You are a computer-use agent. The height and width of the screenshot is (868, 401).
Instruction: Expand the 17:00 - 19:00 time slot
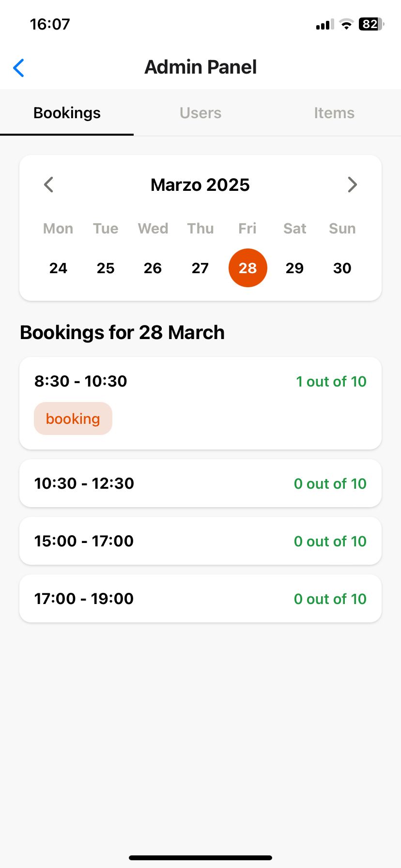click(200, 599)
